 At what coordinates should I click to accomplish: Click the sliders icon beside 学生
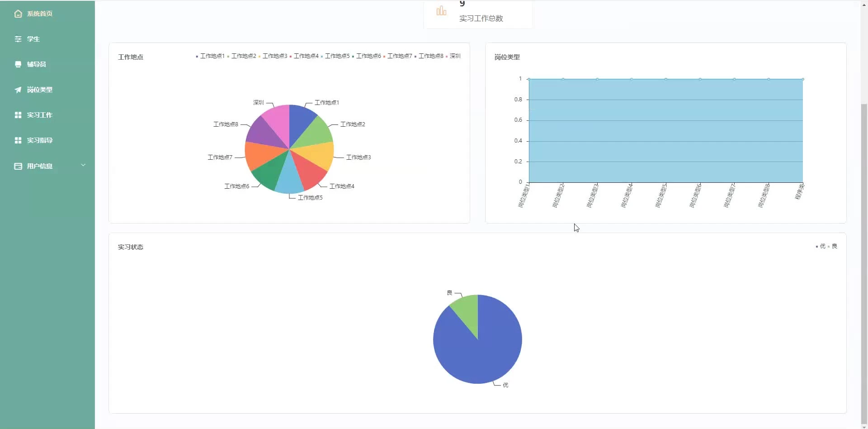[18, 39]
